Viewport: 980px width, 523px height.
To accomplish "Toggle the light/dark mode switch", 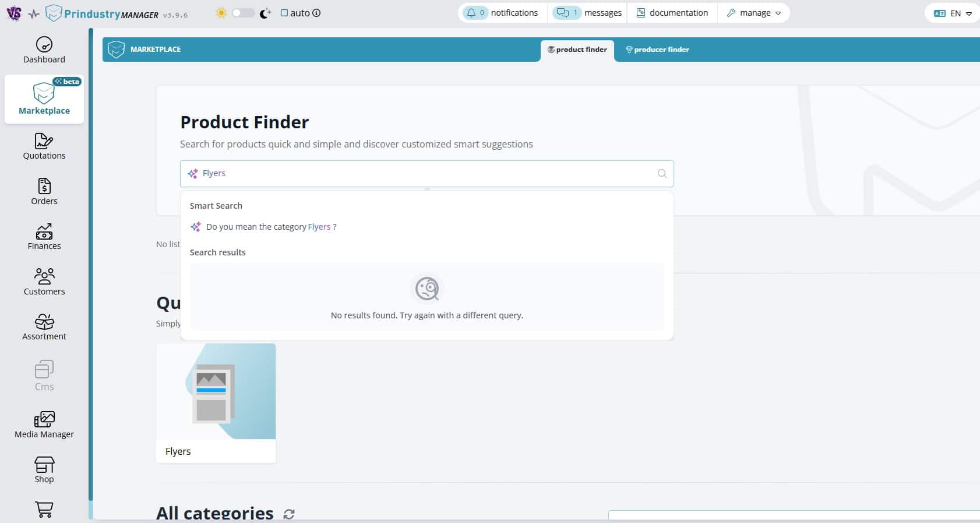I will point(243,13).
